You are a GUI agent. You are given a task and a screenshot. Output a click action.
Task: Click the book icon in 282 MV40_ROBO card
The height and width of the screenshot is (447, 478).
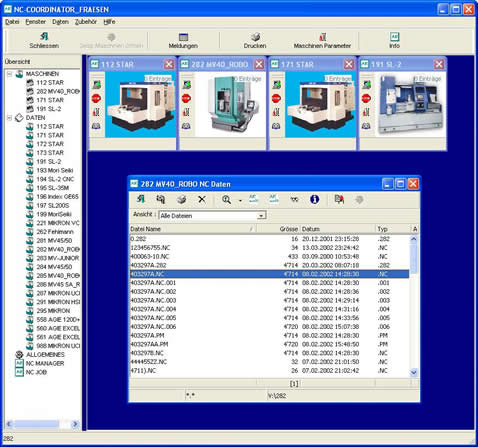click(x=186, y=126)
